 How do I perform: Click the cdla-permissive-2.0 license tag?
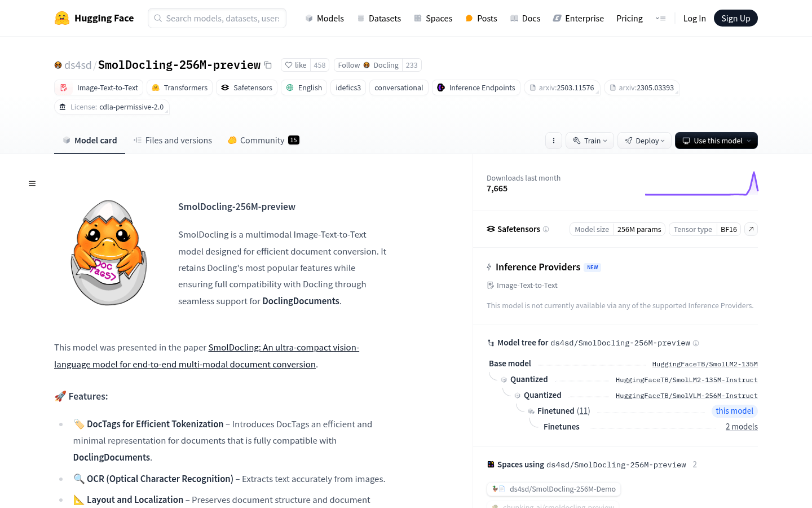click(x=112, y=107)
